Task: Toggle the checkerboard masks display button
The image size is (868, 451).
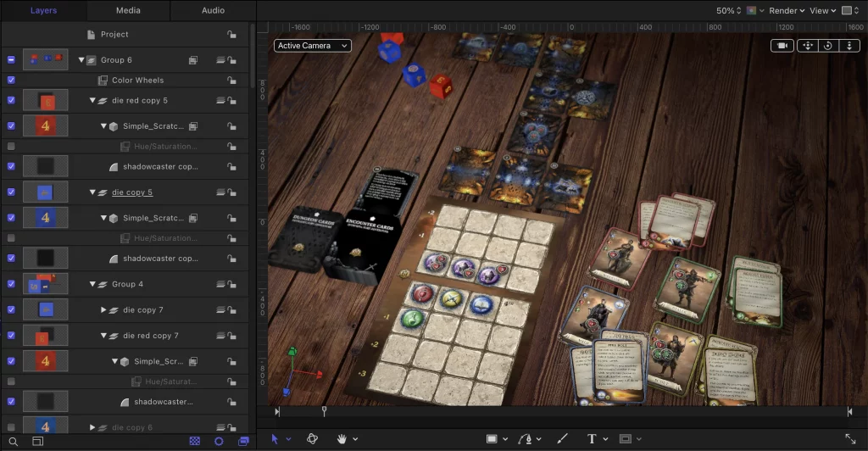Action: (195, 441)
